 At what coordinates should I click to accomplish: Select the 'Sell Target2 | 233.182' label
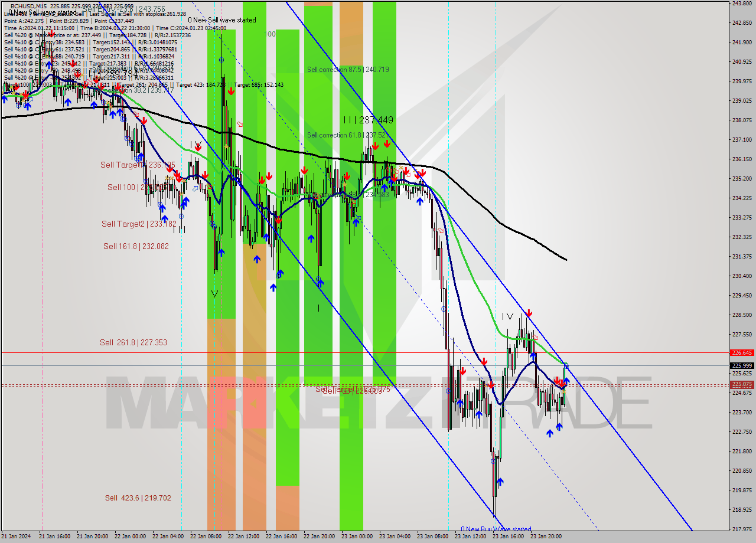[139, 224]
